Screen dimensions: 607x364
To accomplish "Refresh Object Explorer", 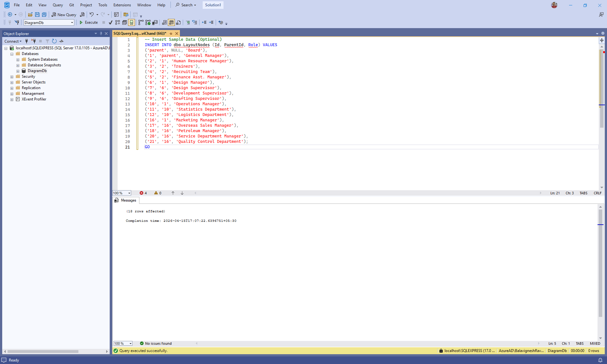I will point(54,41).
